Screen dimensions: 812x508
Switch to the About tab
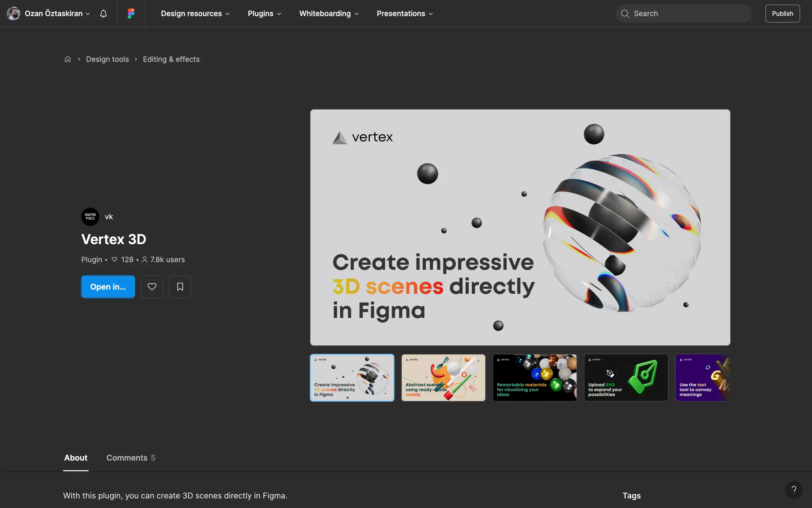[76, 457]
